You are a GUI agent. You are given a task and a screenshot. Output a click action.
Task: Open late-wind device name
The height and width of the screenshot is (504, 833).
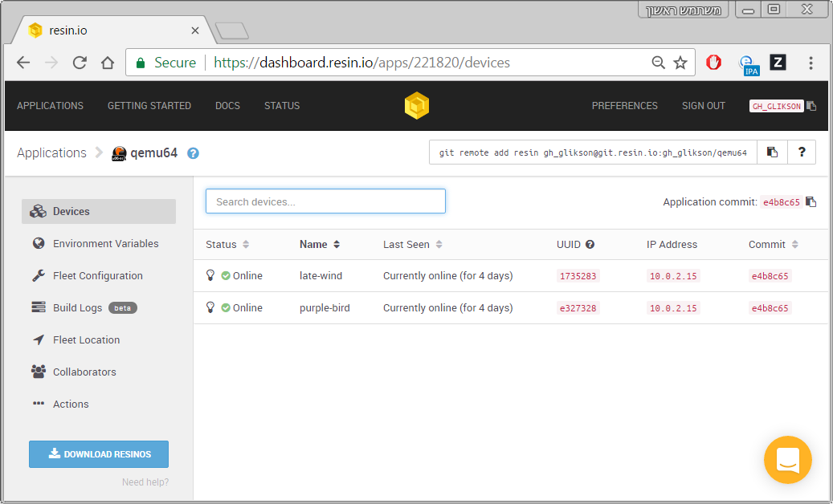pos(321,276)
